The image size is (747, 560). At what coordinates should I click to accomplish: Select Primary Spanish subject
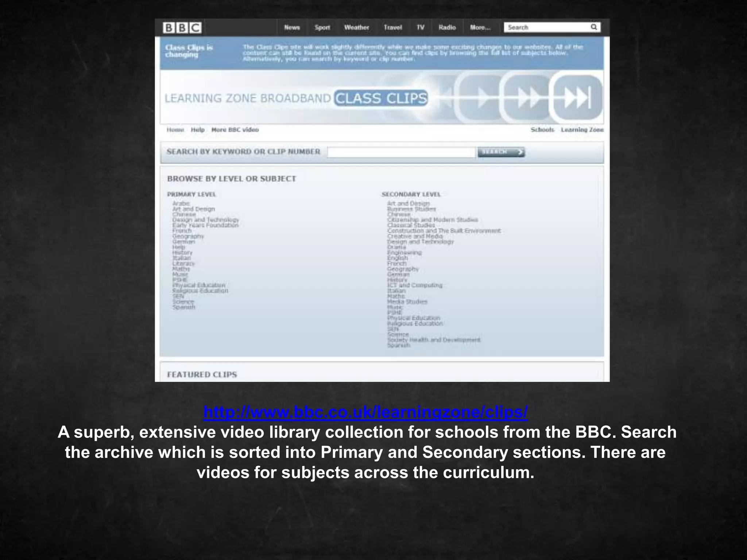[x=184, y=307]
